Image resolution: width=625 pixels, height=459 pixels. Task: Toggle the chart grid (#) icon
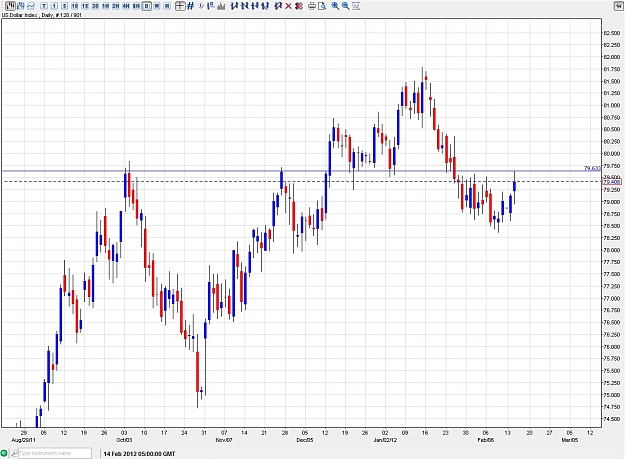191,6
